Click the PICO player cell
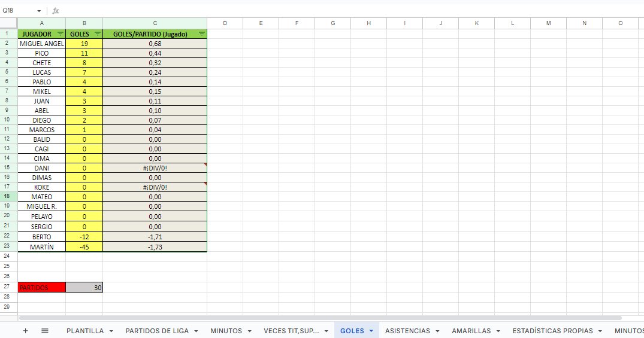644x338 pixels. tap(41, 53)
